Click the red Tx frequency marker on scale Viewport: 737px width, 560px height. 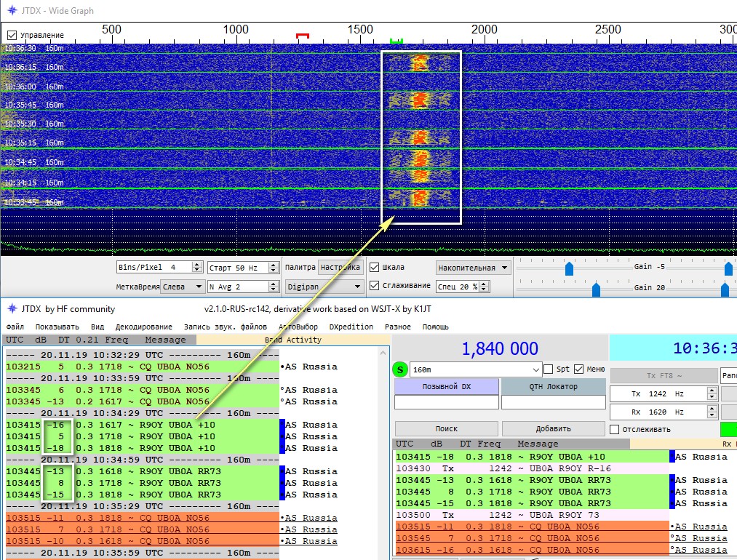(303, 36)
